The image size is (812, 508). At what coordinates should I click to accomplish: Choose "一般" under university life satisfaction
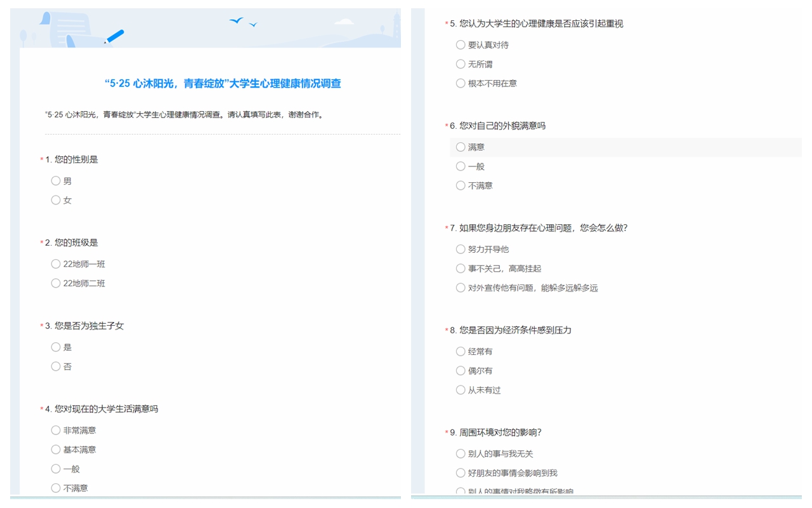(x=56, y=469)
